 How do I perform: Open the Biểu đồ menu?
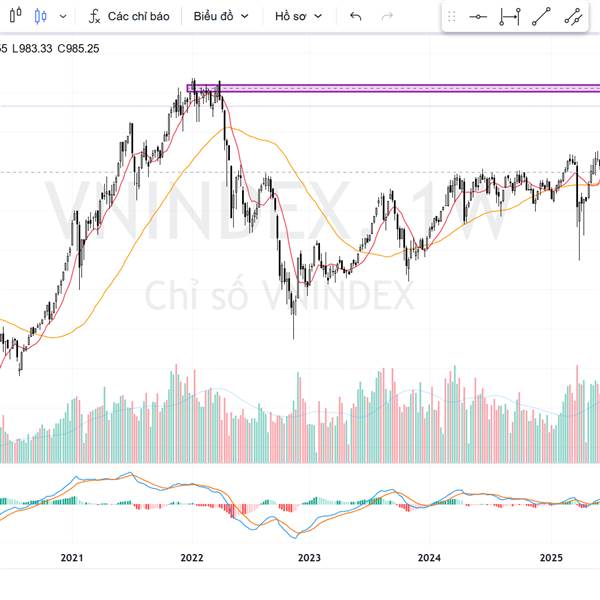[x=214, y=16]
